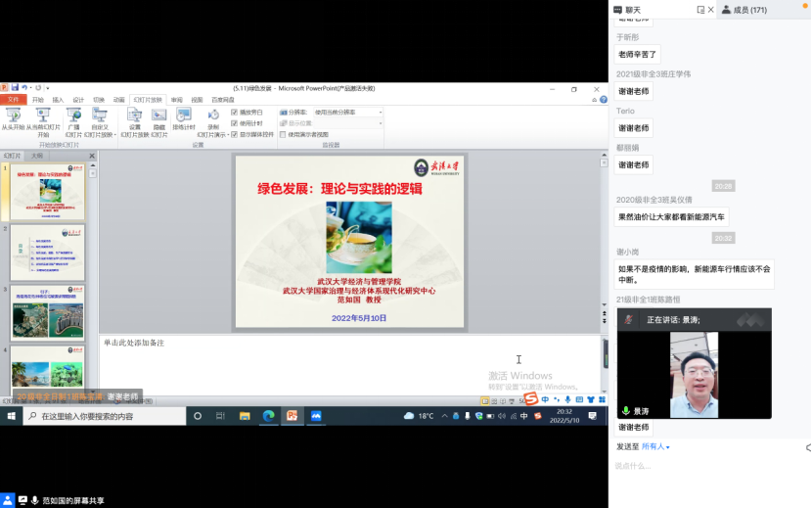Click 广播幻灯片 broadcast icon
The width and height of the screenshot is (812, 508).
[72, 115]
